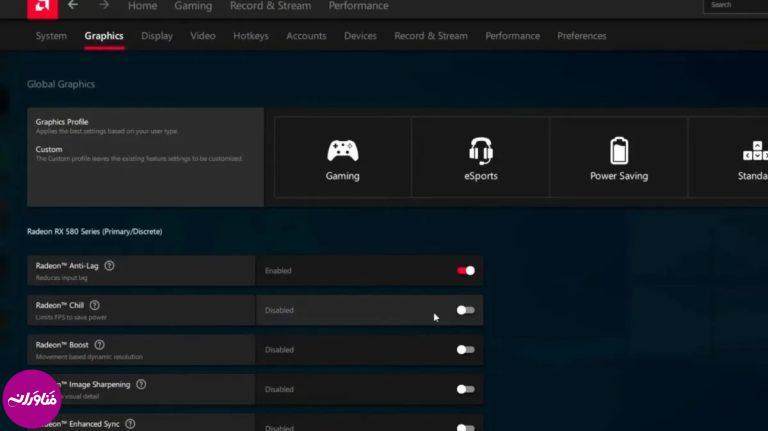Image resolution: width=768 pixels, height=431 pixels.
Task: Select the Gaming profile controller icon
Action: click(343, 150)
